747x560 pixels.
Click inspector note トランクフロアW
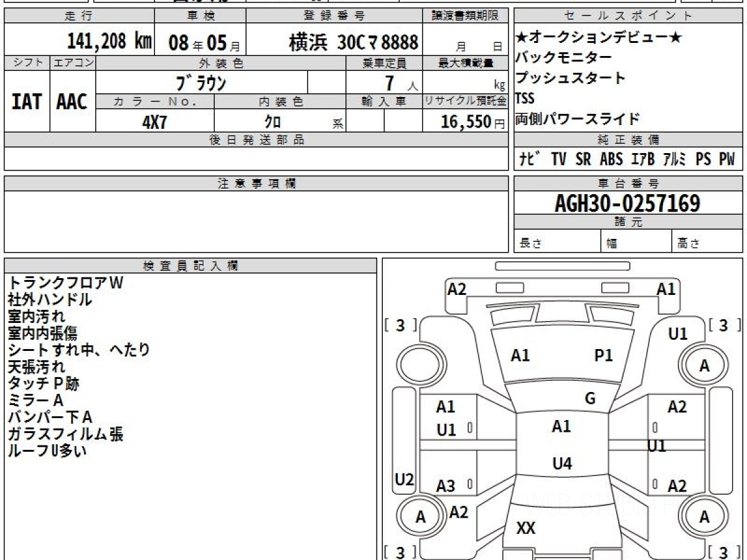coord(65,283)
